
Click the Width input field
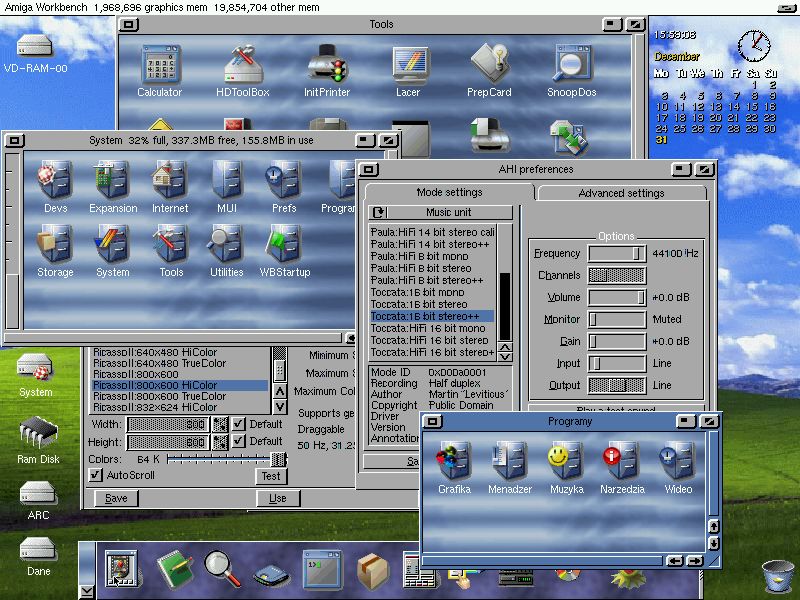(168, 424)
